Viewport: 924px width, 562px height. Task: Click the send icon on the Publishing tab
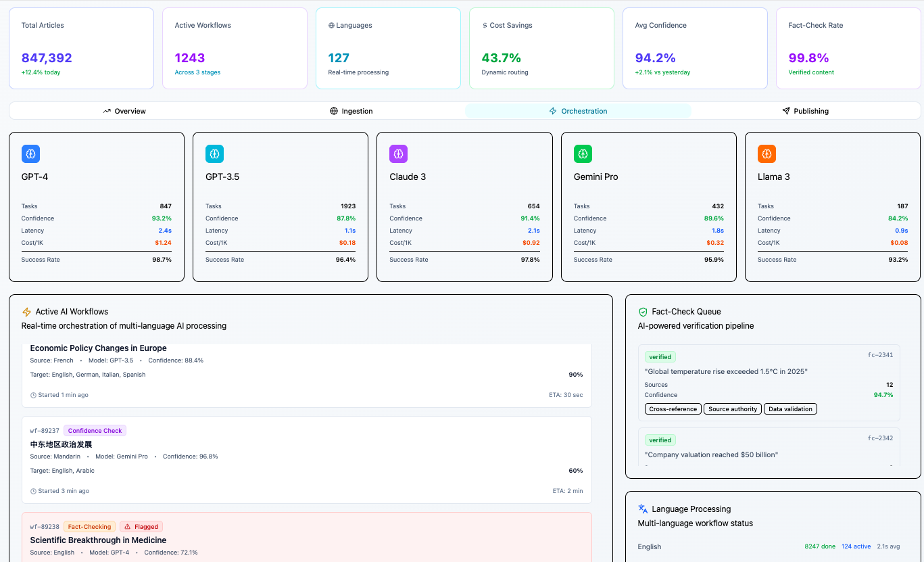coord(786,110)
